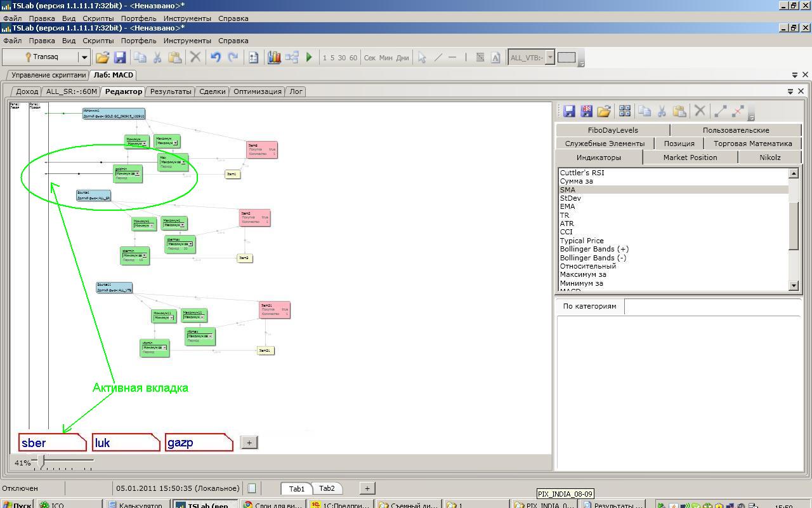Open the Transaq dropdown arrow
The width and height of the screenshot is (812, 508).
coord(84,57)
